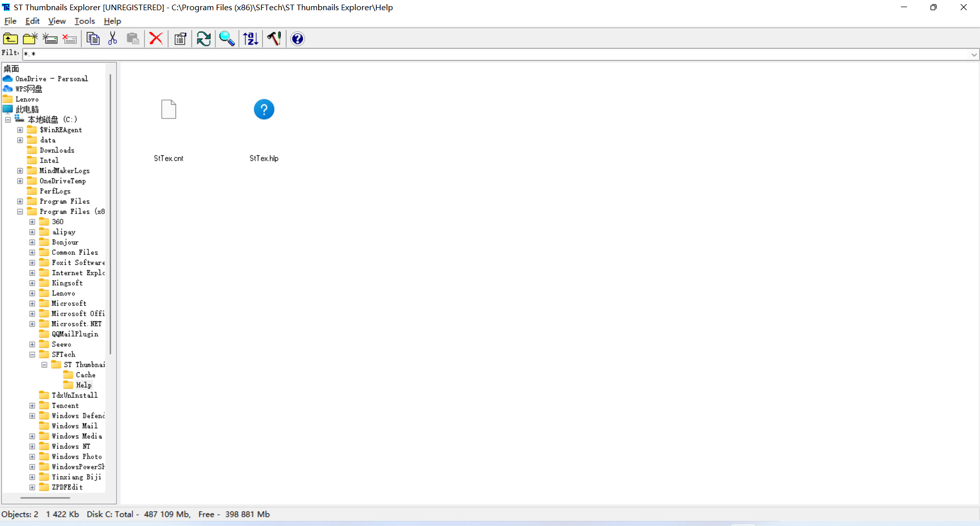The width and height of the screenshot is (980, 526).
Task: Click the scissors Cut icon
Action: [113, 39]
